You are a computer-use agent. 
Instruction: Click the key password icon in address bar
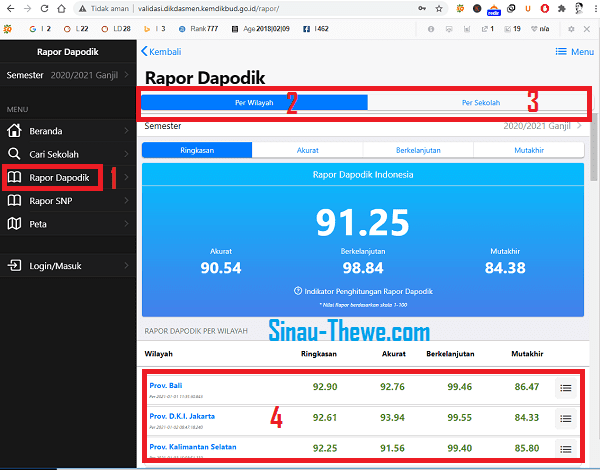[422, 8]
